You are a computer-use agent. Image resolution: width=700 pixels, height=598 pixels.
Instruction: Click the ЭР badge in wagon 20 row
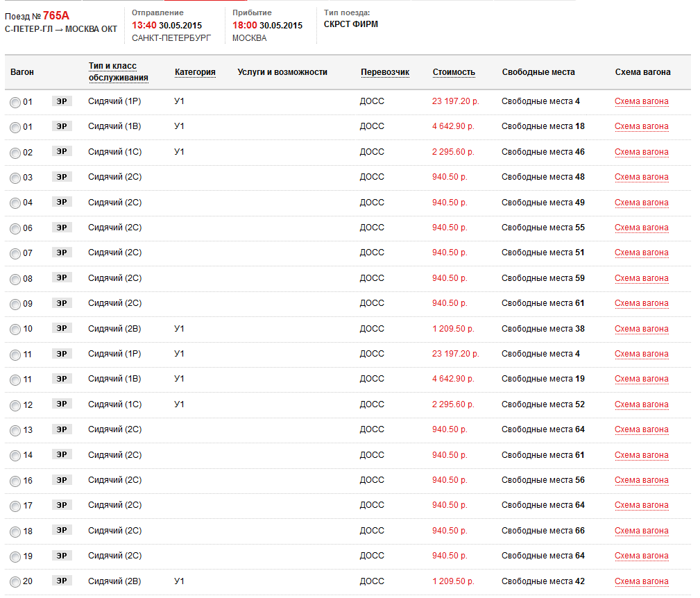62,581
